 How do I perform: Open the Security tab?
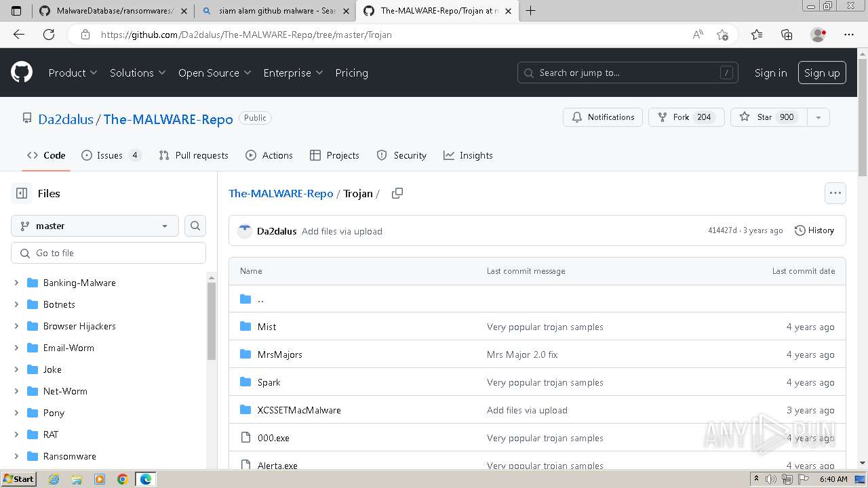tap(401, 155)
